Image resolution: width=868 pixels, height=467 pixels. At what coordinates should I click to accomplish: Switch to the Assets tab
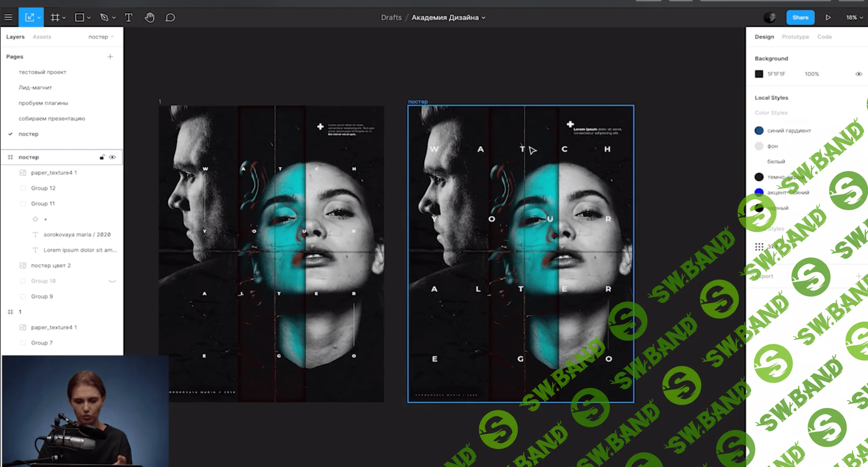pyautogui.click(x=42, y=37)
